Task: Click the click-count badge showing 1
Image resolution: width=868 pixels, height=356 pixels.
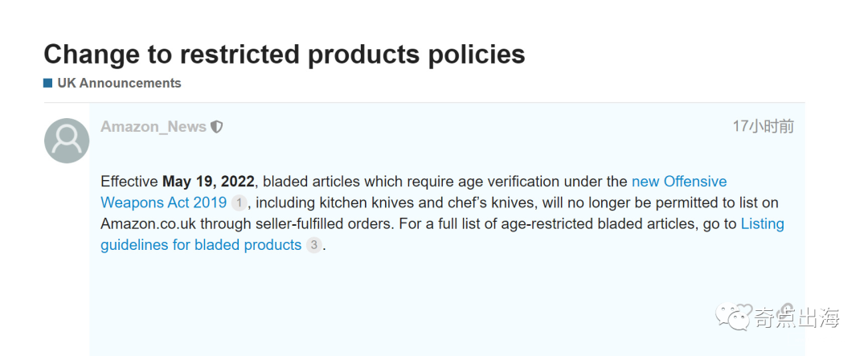Action: [x=238, y=203]
